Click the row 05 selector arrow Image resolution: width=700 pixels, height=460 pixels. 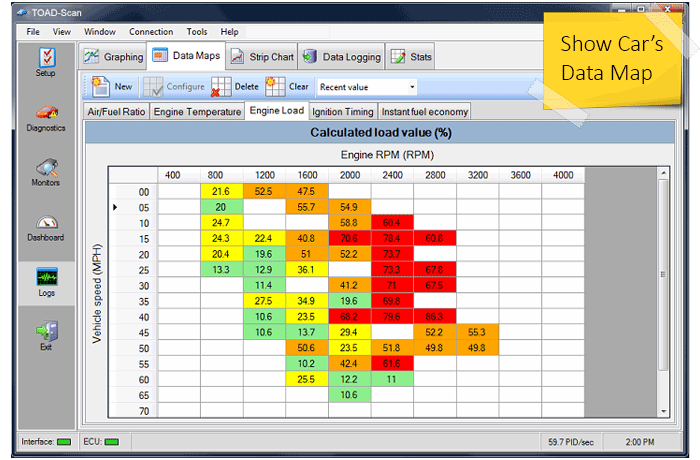click(x=115, y=207)
